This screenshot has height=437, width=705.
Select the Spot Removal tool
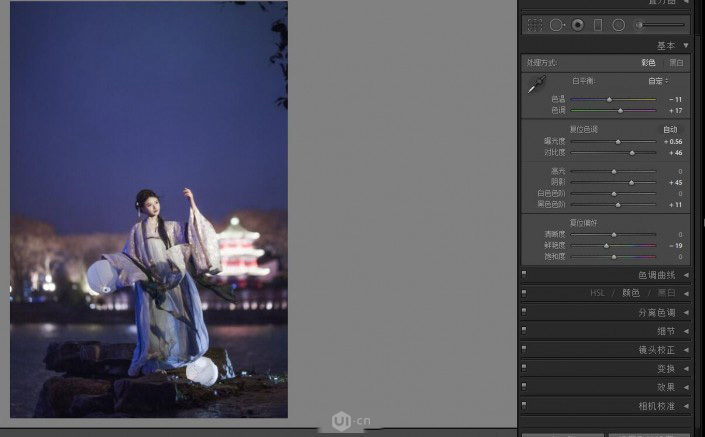click(x=556, y=24)
